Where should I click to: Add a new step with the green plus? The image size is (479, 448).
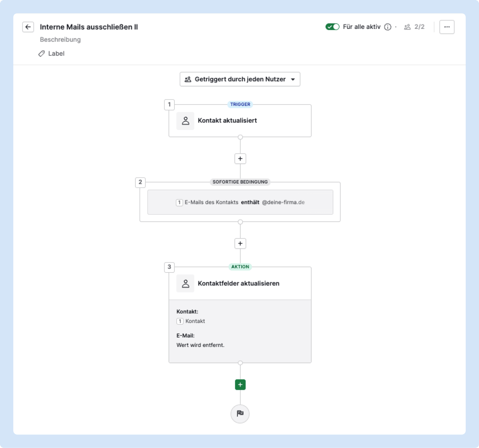tap(240, 385)
